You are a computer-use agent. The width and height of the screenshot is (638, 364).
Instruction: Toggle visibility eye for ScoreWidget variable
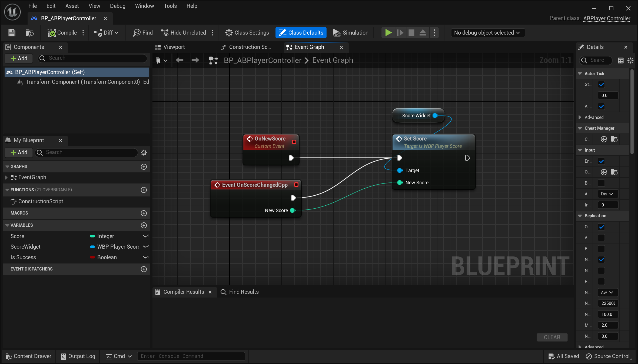point(146,247)
